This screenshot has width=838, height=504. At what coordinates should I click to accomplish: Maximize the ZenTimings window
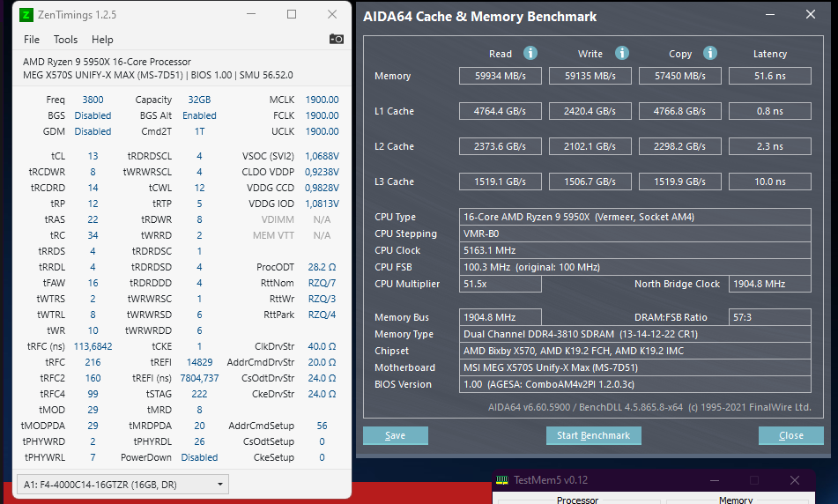pyautogui.click(x=292, y=14)
